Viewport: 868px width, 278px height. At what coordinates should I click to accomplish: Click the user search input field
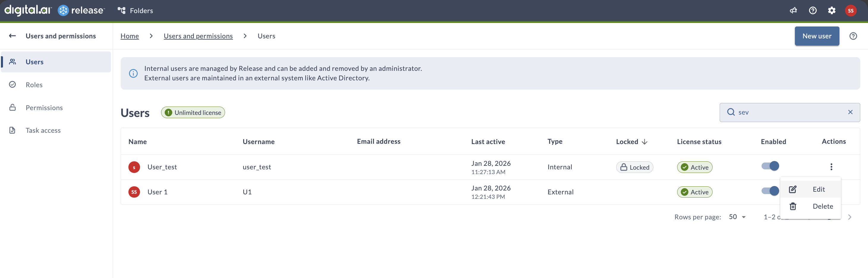click(788, 112)
